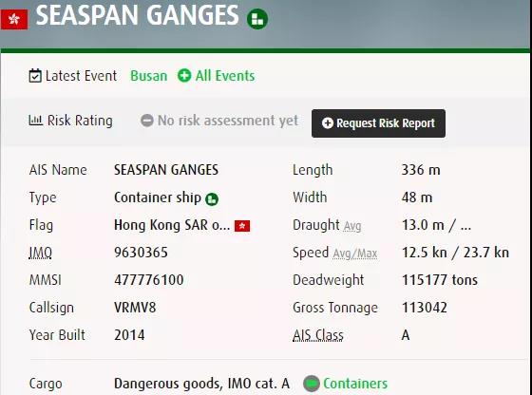This screenshot has height=395, width=532.
Task: Click the IMO abbreviation label
Action: tap(41, 253)
